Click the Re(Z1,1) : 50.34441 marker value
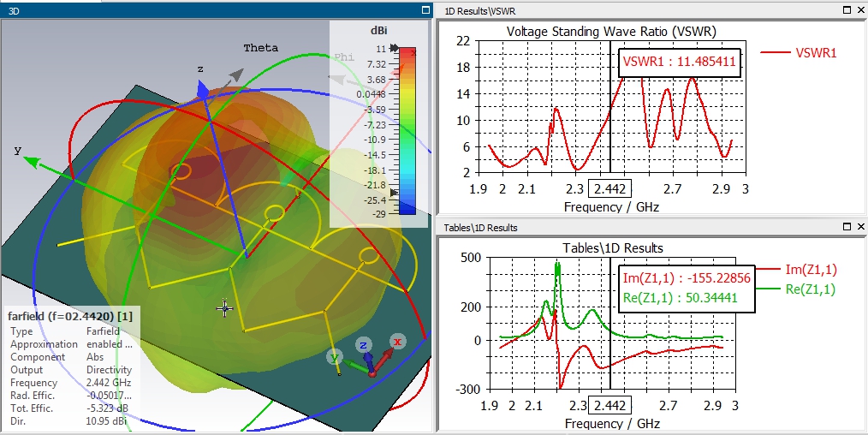This screenshot has height=435, width=868. pyautogui.click(x=681, y=298)
